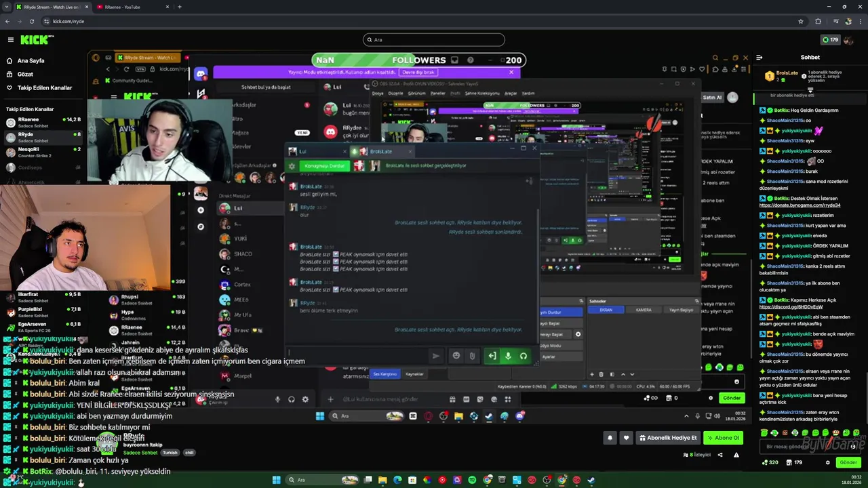Open the Kick sidebar hamburger menu

(10, 40)
